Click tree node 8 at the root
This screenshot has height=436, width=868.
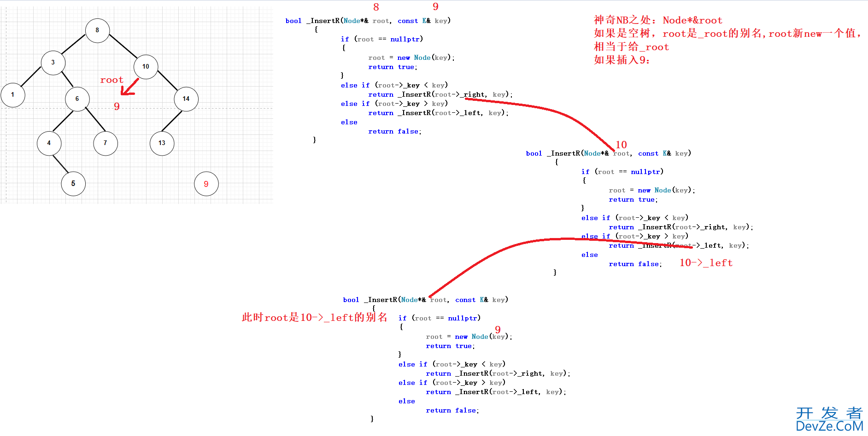(x=97, y=30)
